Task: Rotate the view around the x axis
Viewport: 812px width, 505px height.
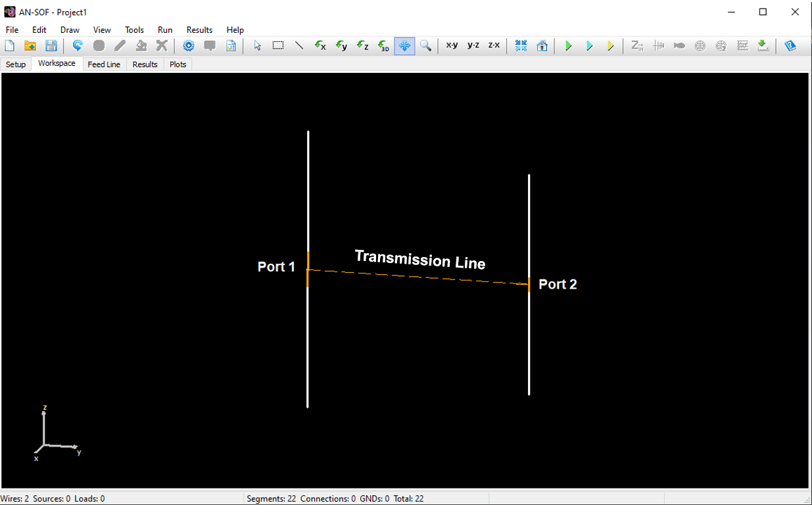Action: coord(320,45)
